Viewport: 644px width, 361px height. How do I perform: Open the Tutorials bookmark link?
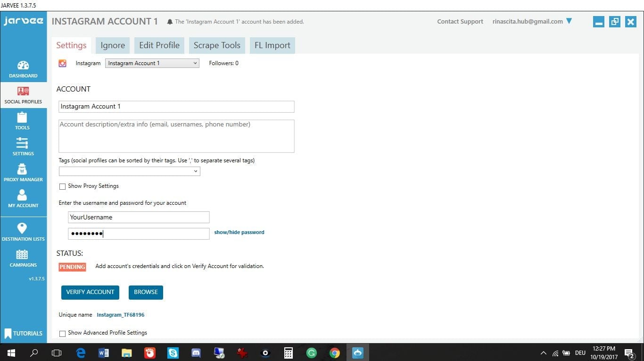click(x=23, y=333)
